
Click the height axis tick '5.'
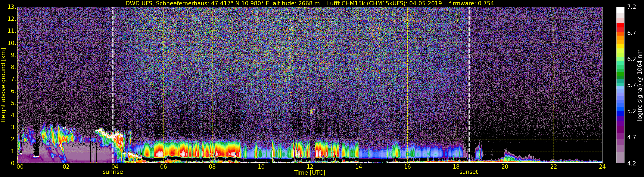[x=13, y=103]
